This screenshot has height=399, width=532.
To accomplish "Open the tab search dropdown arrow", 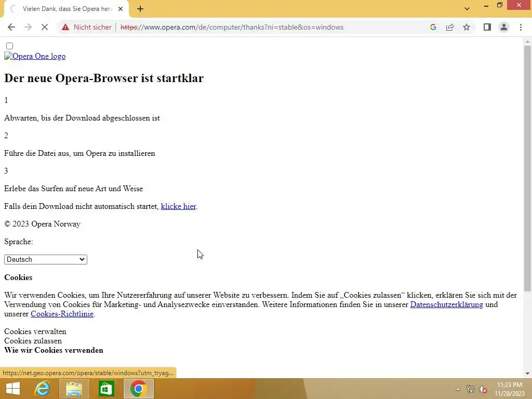I will point(467,9).
